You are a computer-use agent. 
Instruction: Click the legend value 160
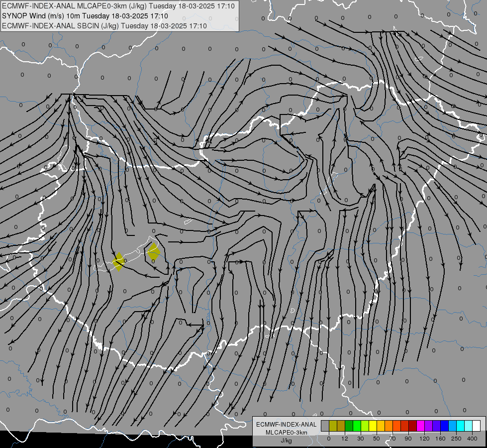pos(440,439)
